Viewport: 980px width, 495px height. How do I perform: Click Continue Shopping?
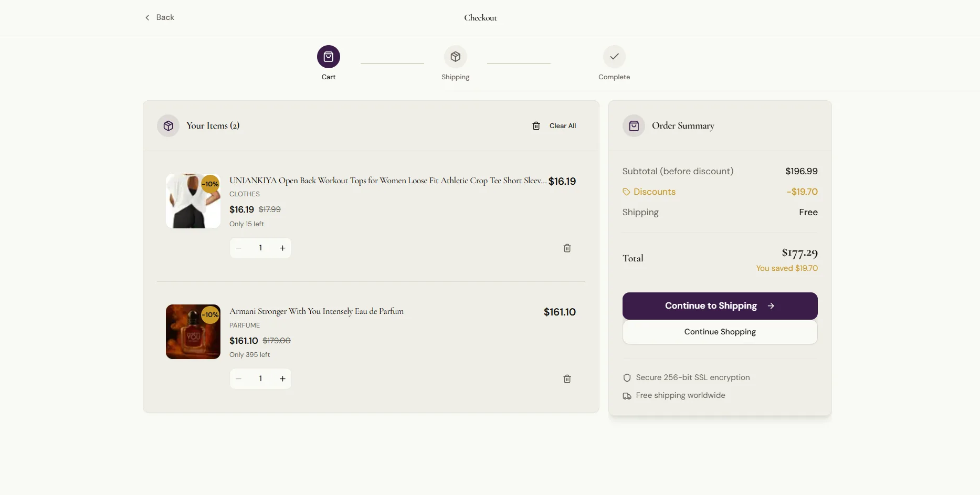coord(720,332)
